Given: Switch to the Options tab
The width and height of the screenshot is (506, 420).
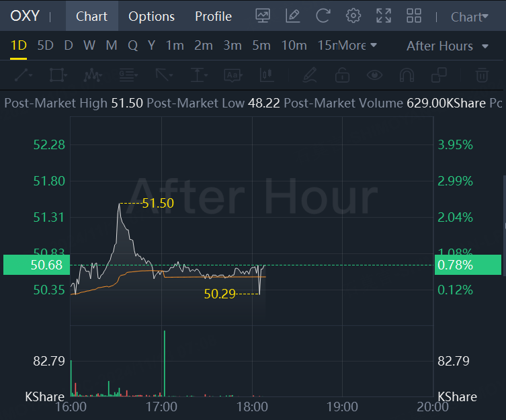Looking at the screenshot, I should 151,16.
